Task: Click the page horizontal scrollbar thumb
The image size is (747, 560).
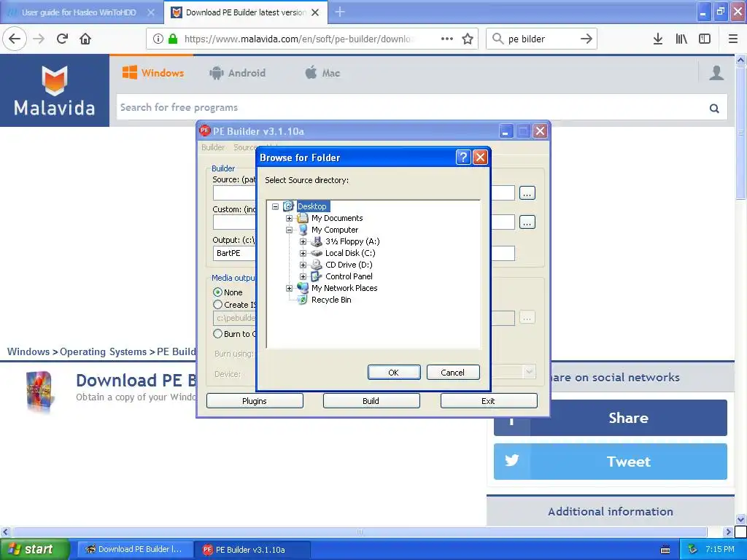Action: click(360, 532)
